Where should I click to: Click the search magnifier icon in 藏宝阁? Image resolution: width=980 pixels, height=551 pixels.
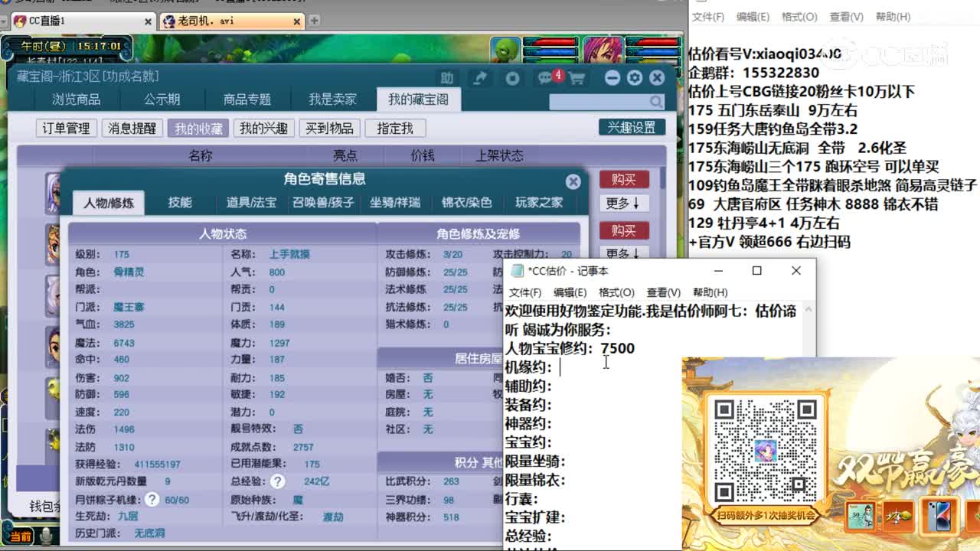(656, 102)
